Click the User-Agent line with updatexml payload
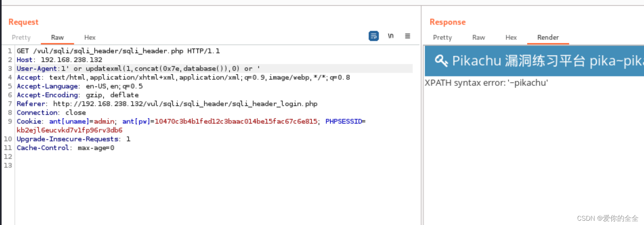 [x=138, y=68]
